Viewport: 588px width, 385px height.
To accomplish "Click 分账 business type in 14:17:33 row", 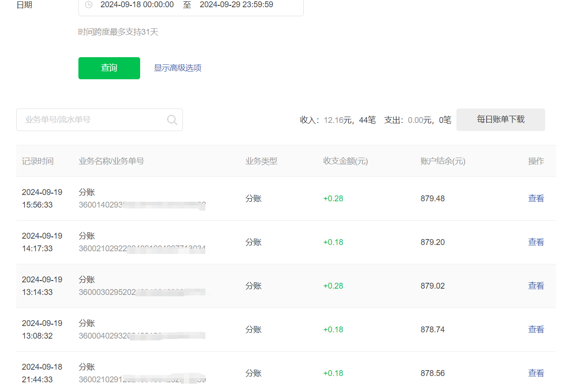I will pyautogui.click(x=254, y=242).
